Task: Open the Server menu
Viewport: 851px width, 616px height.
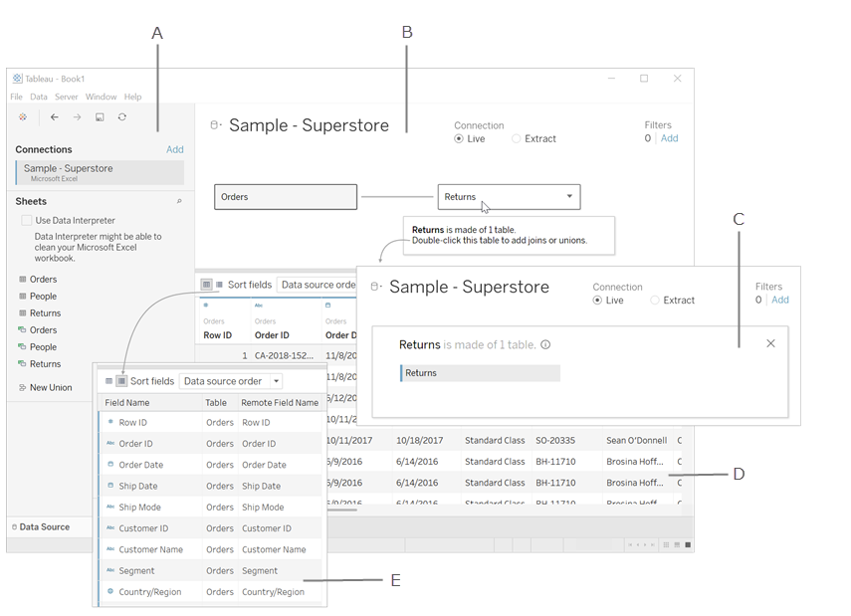Action: click(67, 97)
